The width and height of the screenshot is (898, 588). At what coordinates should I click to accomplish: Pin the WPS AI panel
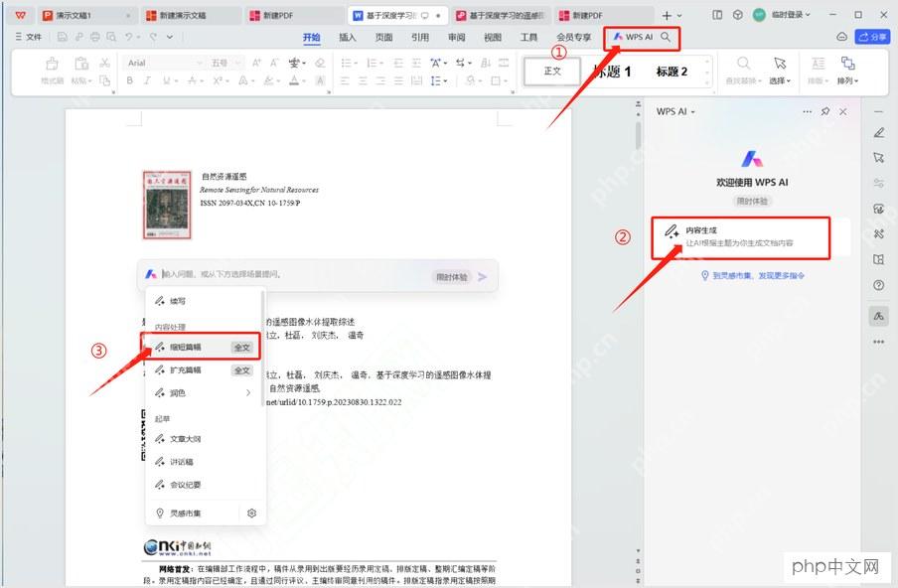[x=825, y=111]
